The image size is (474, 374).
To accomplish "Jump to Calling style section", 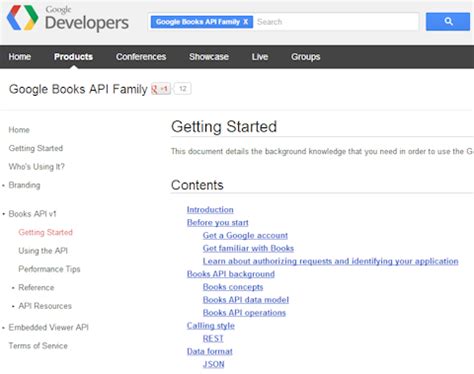I will 211,326.
